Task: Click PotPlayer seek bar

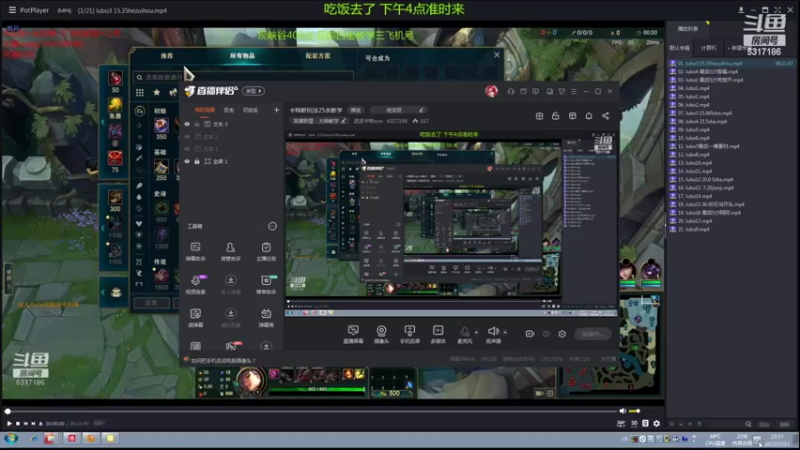Action: (x=312, y=411)
